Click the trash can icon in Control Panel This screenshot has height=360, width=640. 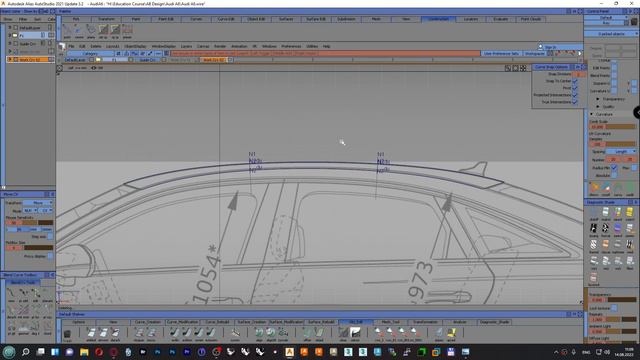634,21
